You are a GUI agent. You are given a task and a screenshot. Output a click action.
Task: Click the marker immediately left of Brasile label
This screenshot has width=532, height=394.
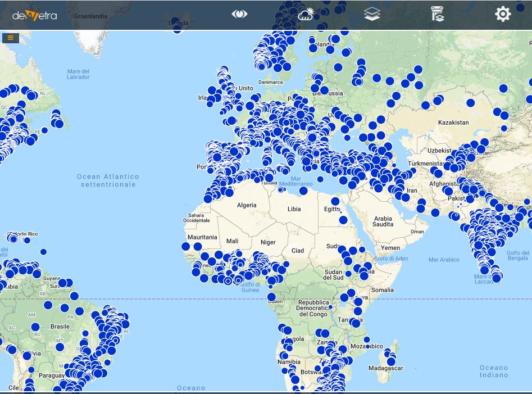(35, 327)
